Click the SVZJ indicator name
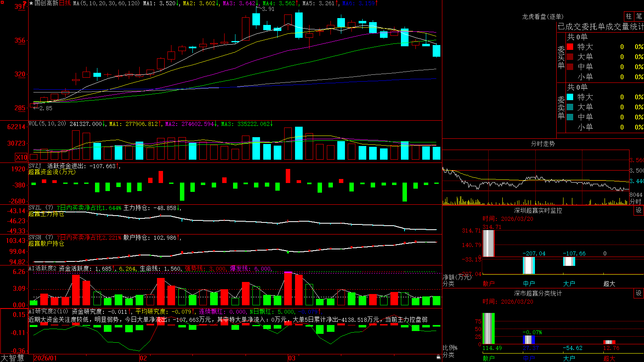This screenshot has width=644, height=362. pos(35,166)
